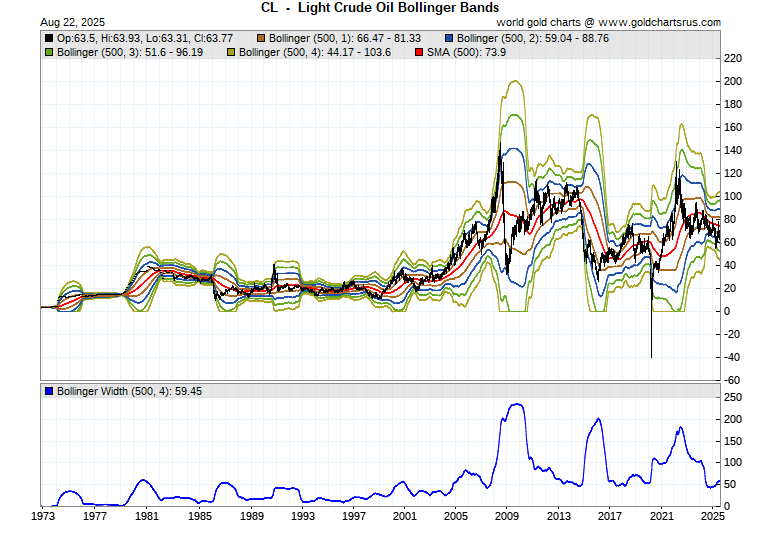This screenshot has width=760, height=542.
Task: Click the 160 label on the price axis
Action: tap(732, 127)
